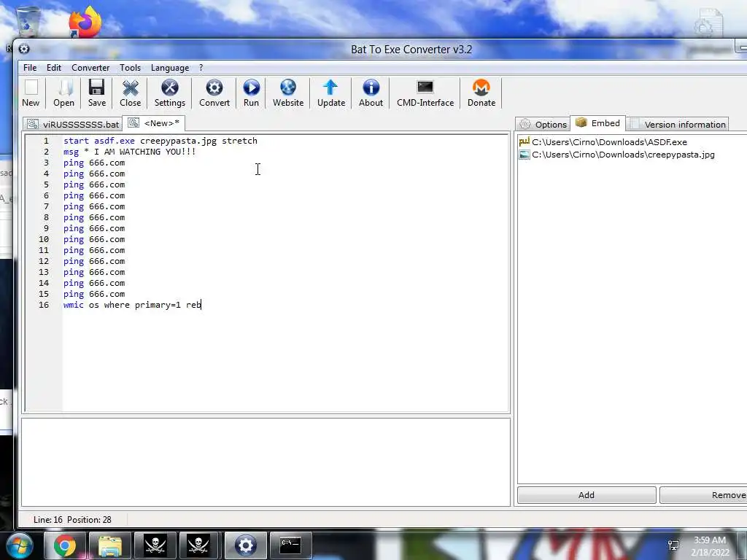Open the Firefox desktop shortcut
The height and width of the screenshot is (560, 747).
(85, 22)
